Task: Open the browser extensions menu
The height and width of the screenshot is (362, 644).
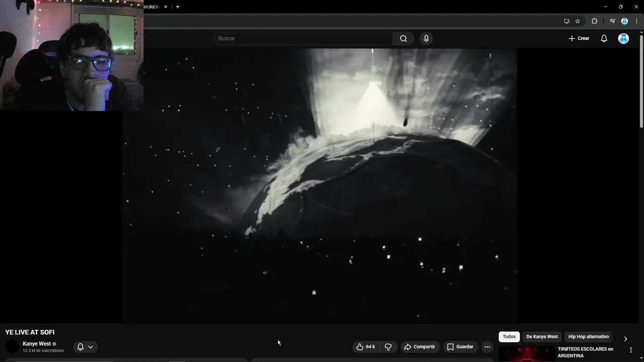Action: coord(594,21)
